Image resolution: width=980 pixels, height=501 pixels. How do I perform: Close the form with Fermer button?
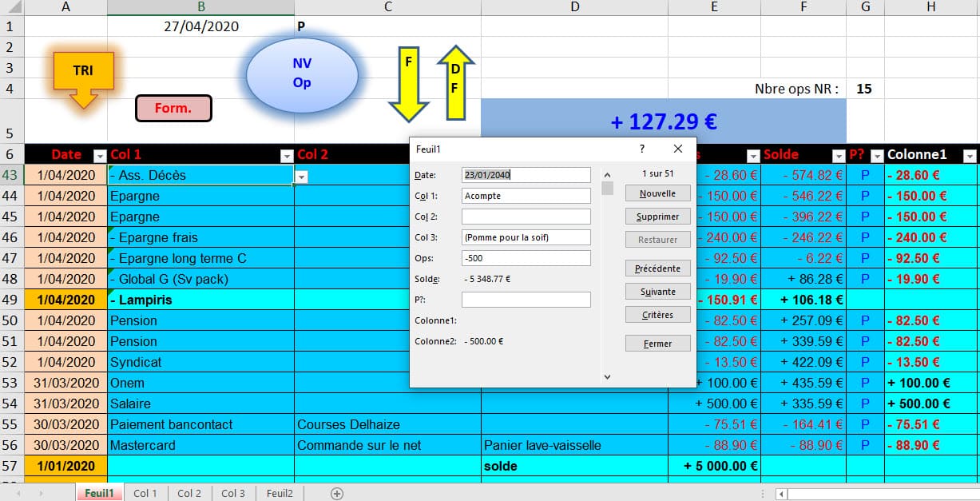pyautogui.click(x=657, y=344)
